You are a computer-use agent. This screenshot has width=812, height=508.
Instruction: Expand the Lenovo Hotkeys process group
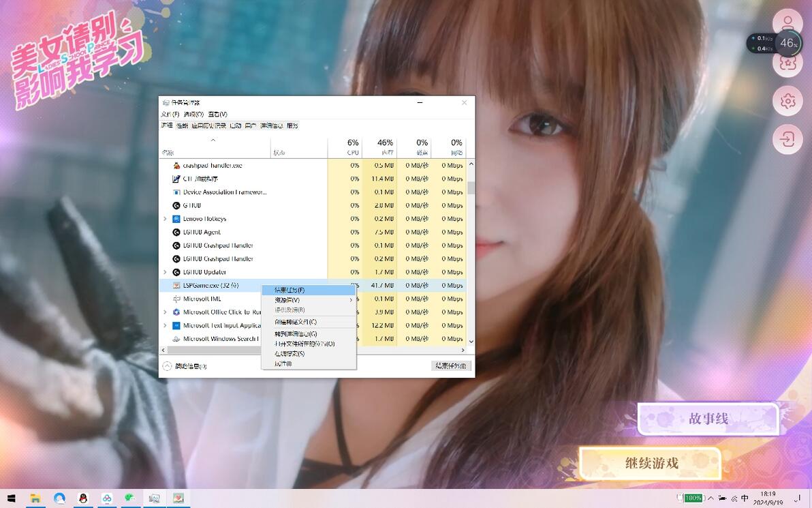(x=166, y=219)
